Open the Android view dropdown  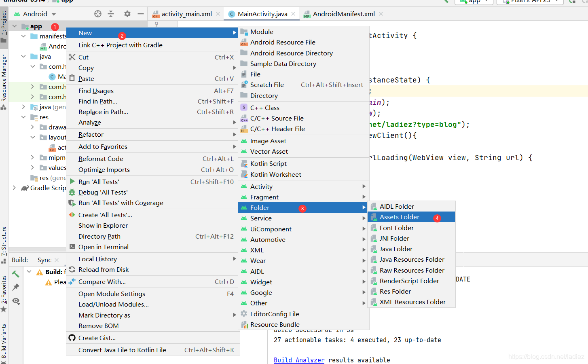(x=35, y=14)
